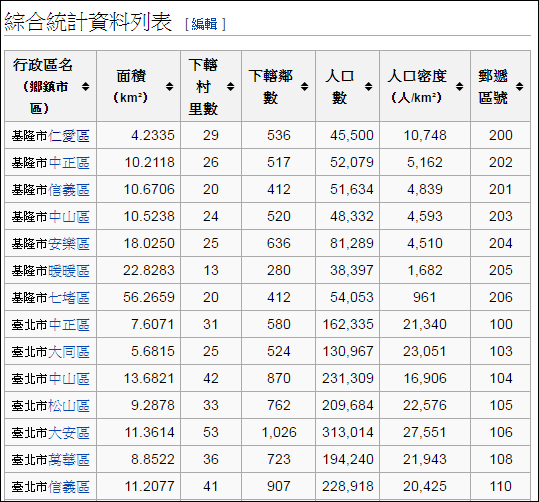Click the 行政區名 column header

click(51, 86)
